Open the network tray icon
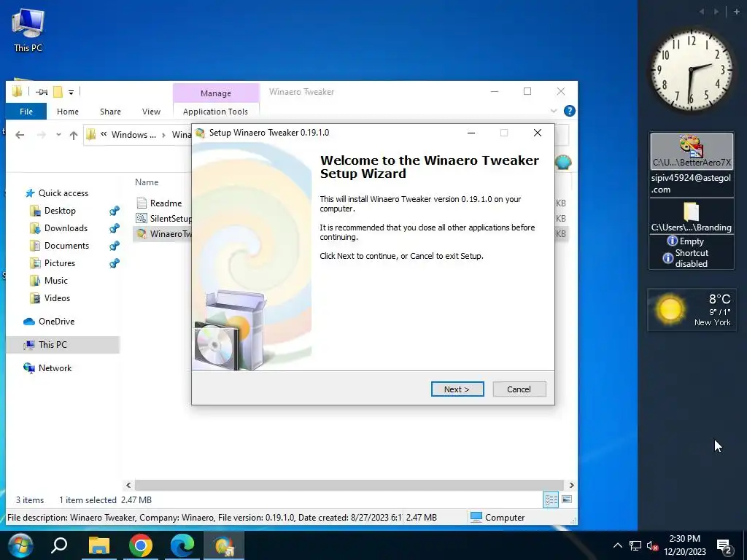747x560 pixels. coord(635,545)
